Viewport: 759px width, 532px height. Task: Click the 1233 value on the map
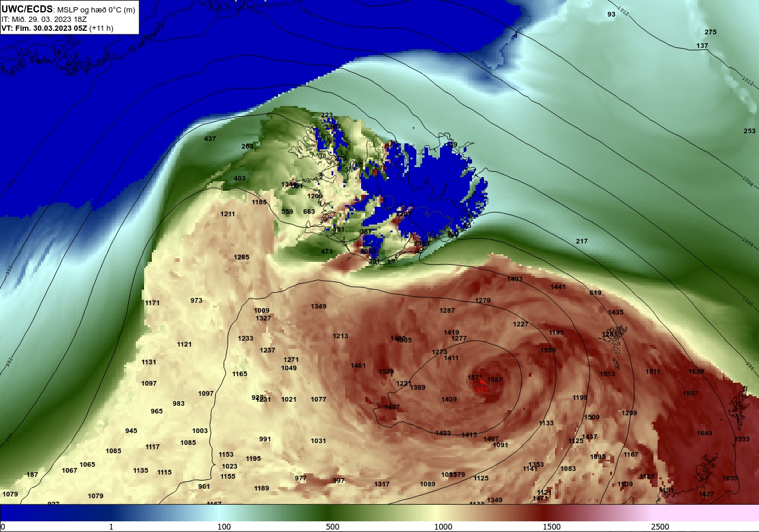(x=245, y=338)
